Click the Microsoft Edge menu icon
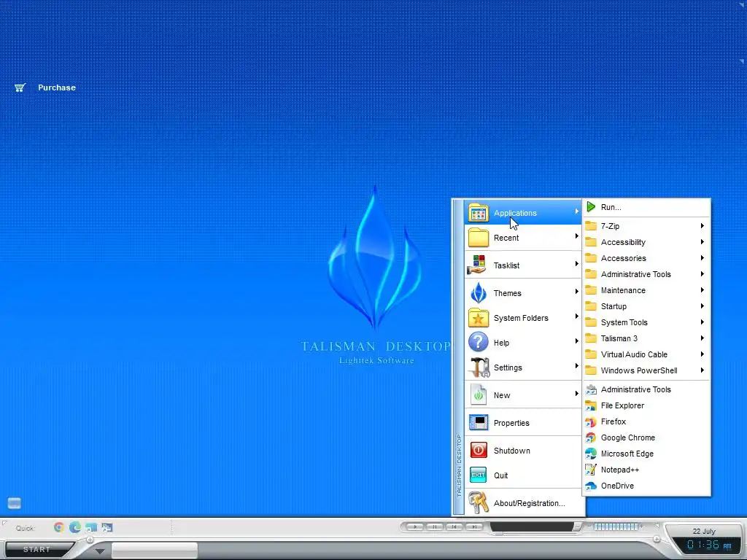Viewport: 747px width, 560px height. coord(591,454)
